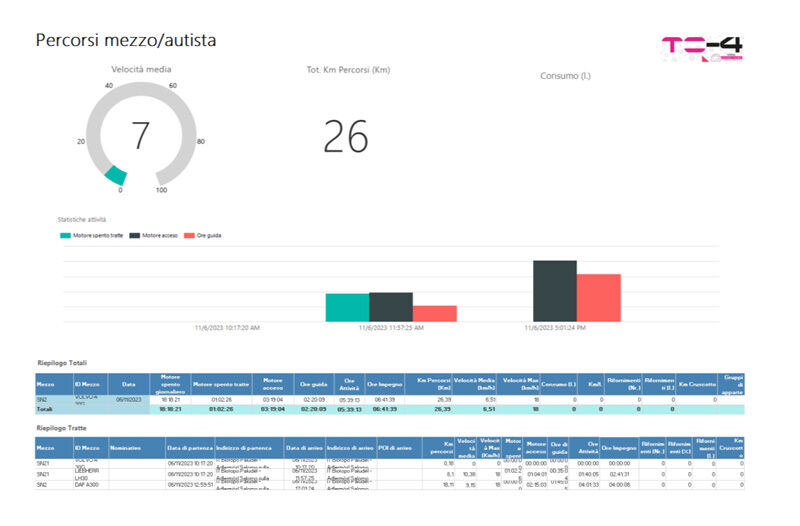800x526 pixels.
Task: Sort Riepilogo Tratte by 'Data di partenza'
Action: pyautogui.click(x=189, y=447)
